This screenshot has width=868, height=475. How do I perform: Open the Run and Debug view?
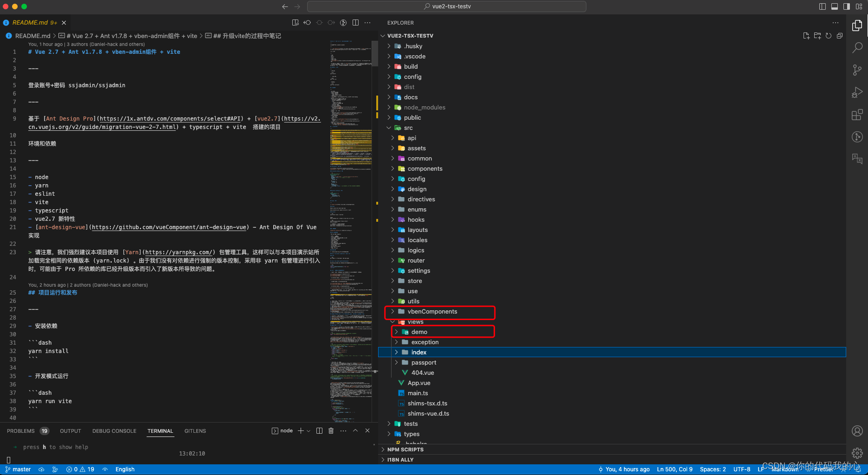click(x=857, y=92)
